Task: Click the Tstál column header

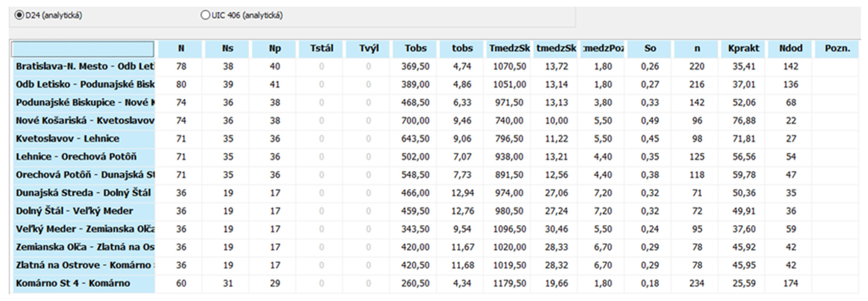Action: pyautogui.click(x=322, y=49)
